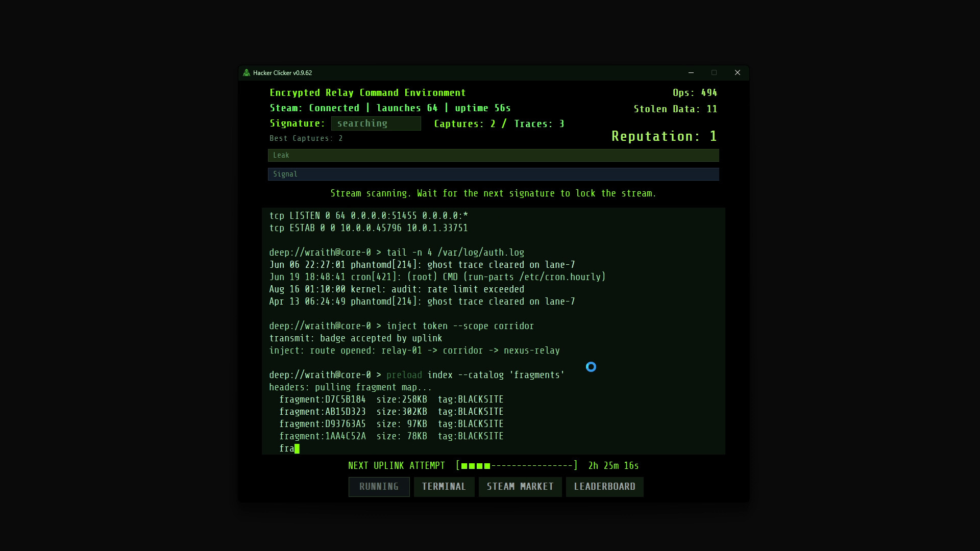Click the 2h 25m 16s countdown timer
The width and height of the screenshot is (980, 551).
[613, 465]
